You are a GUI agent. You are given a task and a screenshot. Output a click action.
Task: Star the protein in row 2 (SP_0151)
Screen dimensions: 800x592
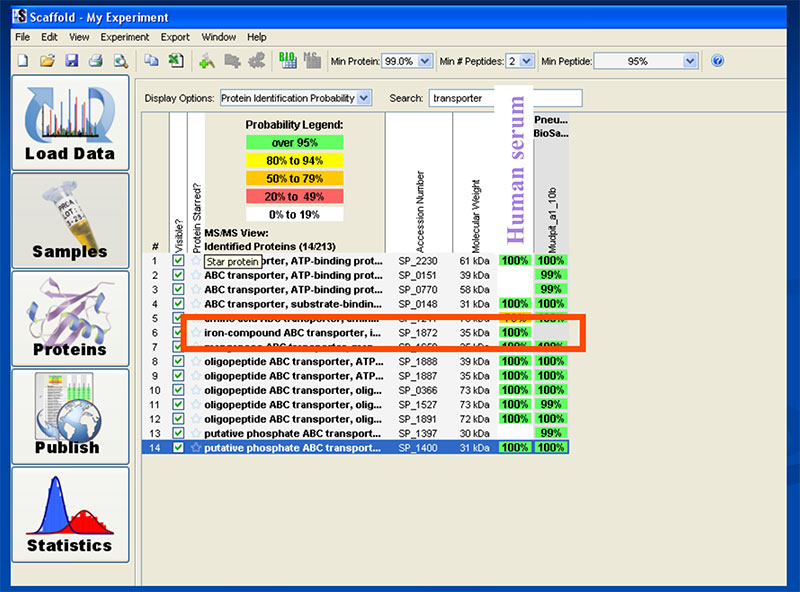196,275
